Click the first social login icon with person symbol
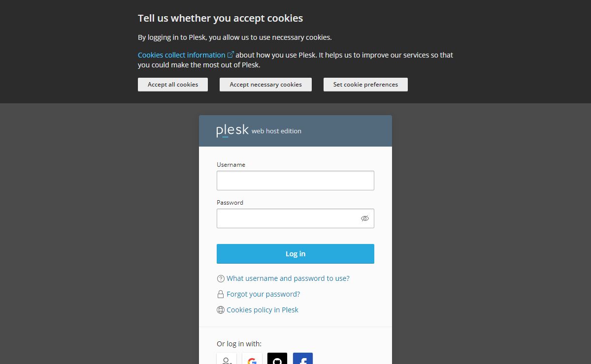Viewport: 591px width, 364px height. tap(227, 360)
